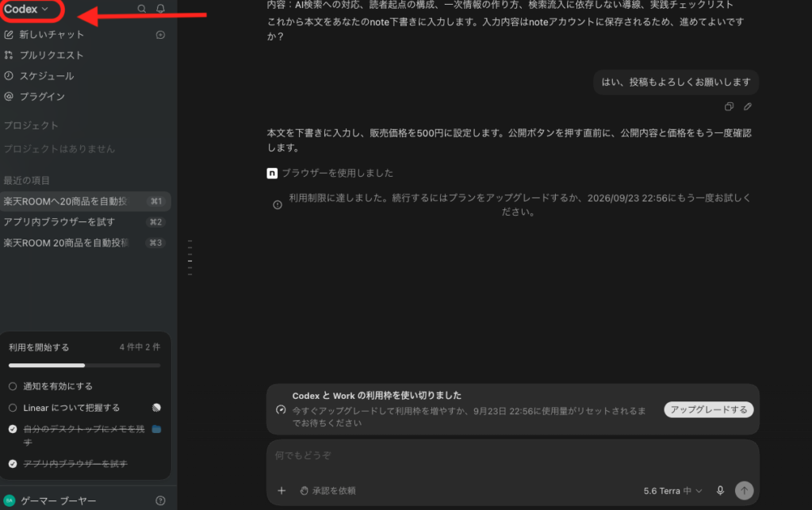Click the send arrow button
This screenshot has height=510, width=812.
tap(744, 490)
